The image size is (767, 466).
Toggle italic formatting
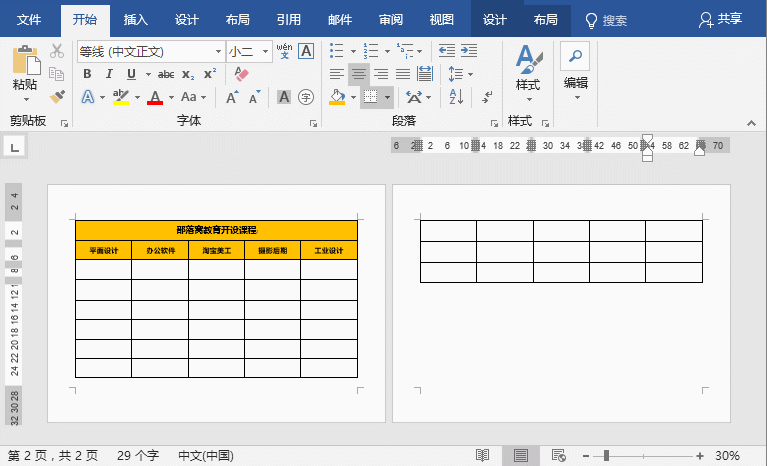coord(107,74)
